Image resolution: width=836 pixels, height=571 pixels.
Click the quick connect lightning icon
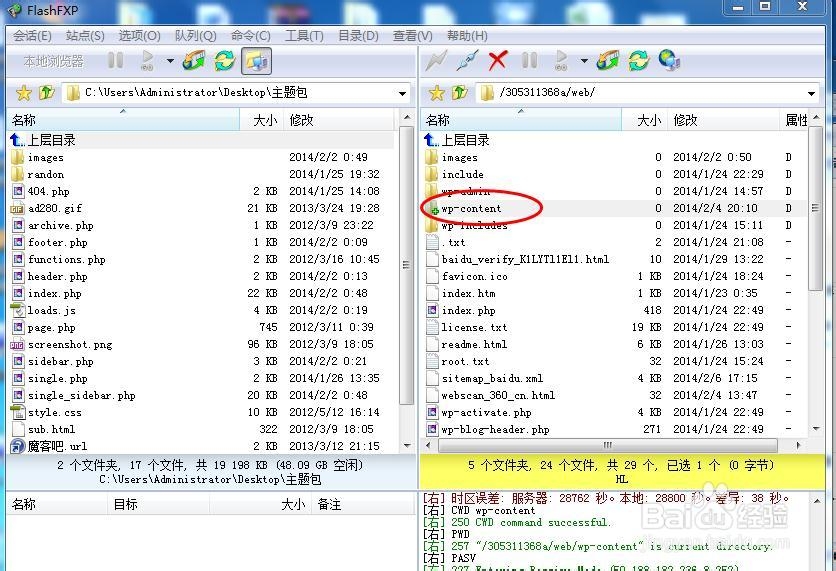[436, 61]
